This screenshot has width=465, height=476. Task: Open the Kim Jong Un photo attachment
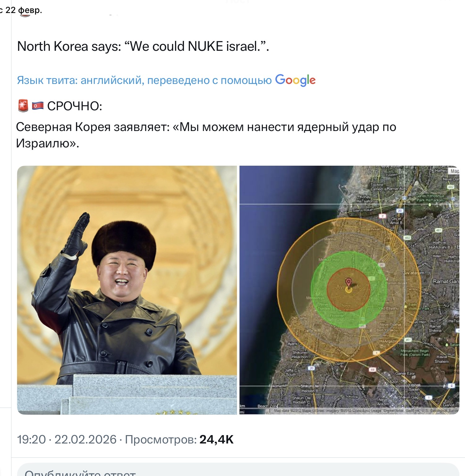(x=127, y=290)
